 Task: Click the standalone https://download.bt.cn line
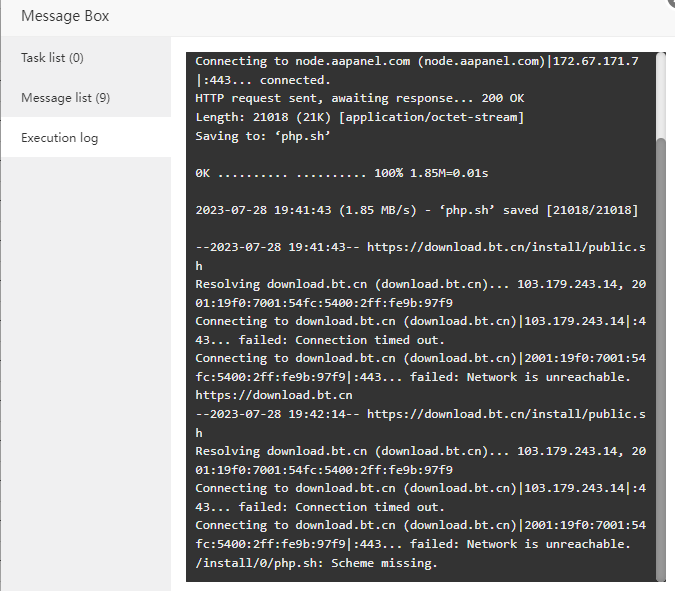point(273,395)
